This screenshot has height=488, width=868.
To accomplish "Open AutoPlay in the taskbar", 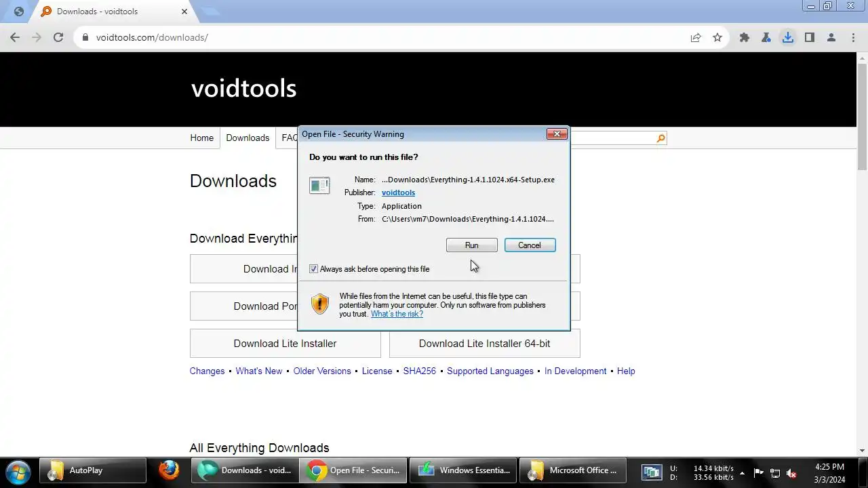I will [93, 470].
